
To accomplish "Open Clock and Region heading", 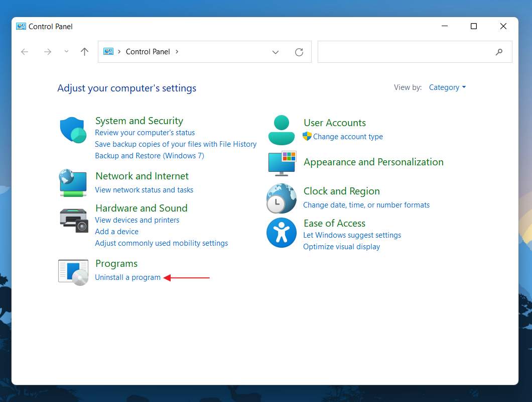I will [342, 191].
